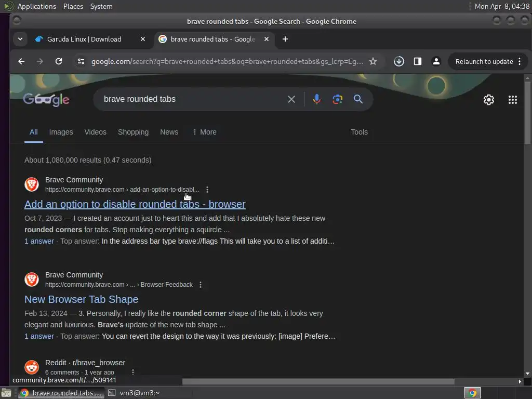The image size is (532, 399).
Task: Open the Google apps grid
Action: tap(512, 100)
